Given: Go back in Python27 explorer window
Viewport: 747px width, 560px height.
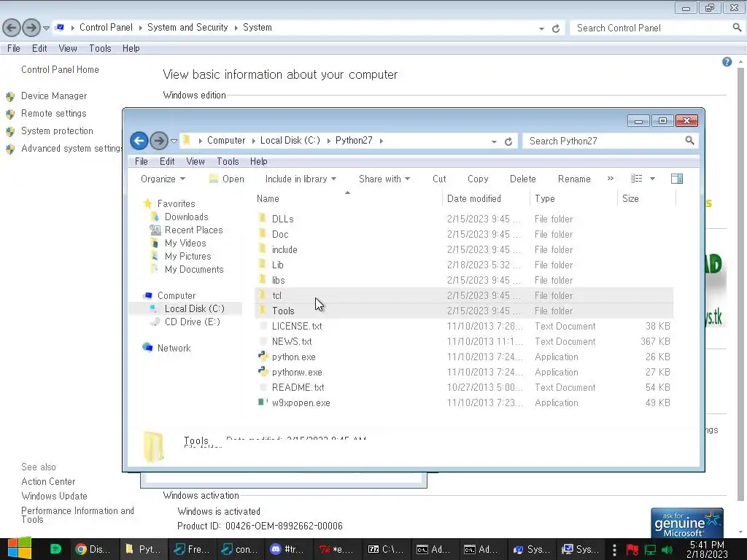Looking at the screenshot, I should point(139,141).
